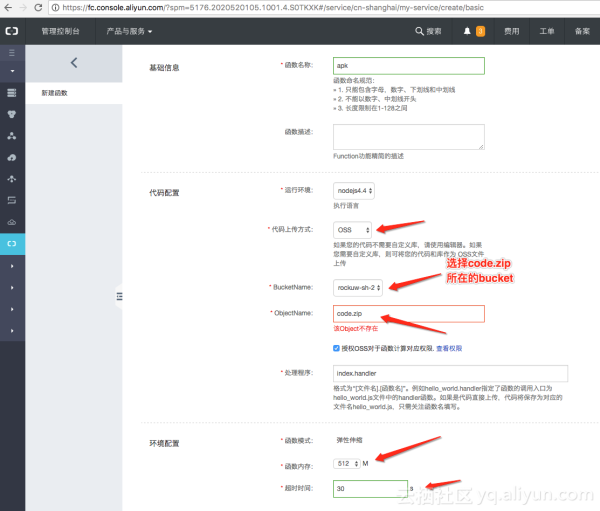The width and height of the screenshot is (600, 511).
Task: Open the nodejs4.4 runtime dropdown
Action: pos(354,191)
